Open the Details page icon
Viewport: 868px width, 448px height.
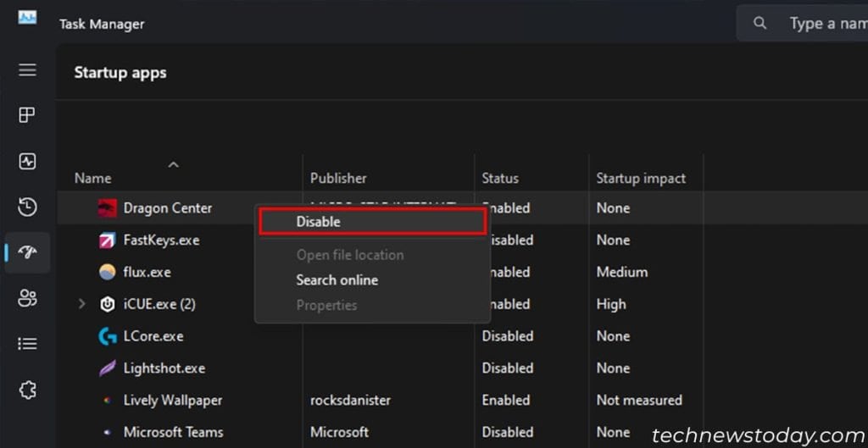click(x=28, y=344)
